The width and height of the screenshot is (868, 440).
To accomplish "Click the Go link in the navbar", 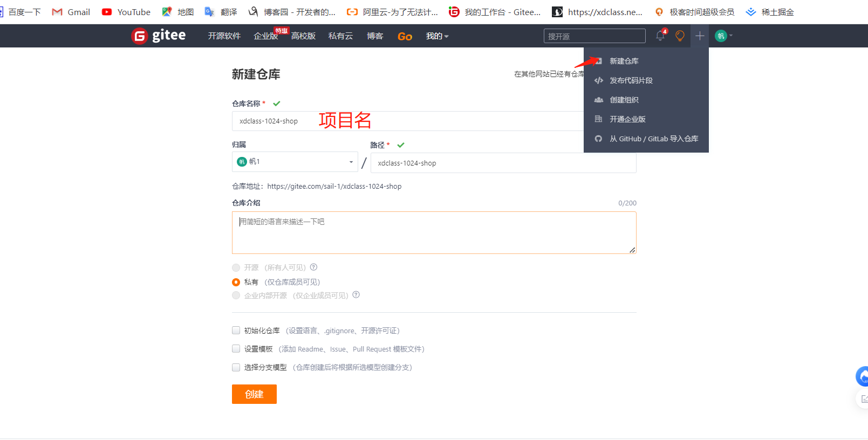I will point(405,36).
